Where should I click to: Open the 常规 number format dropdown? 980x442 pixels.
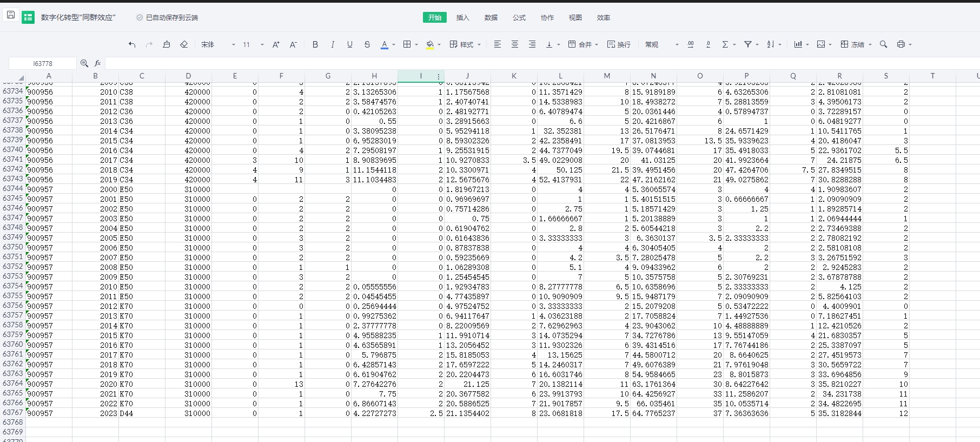(x=661, y=44)
